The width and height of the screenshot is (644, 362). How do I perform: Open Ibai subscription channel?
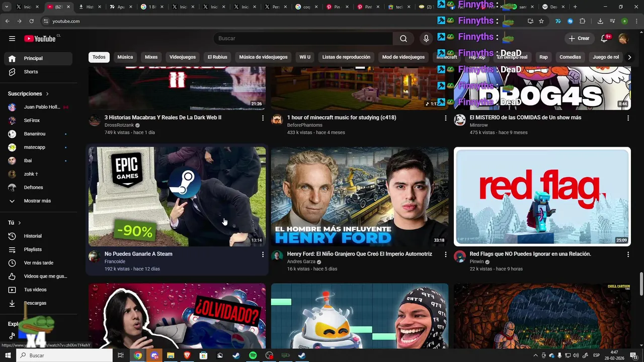point(38,161)
